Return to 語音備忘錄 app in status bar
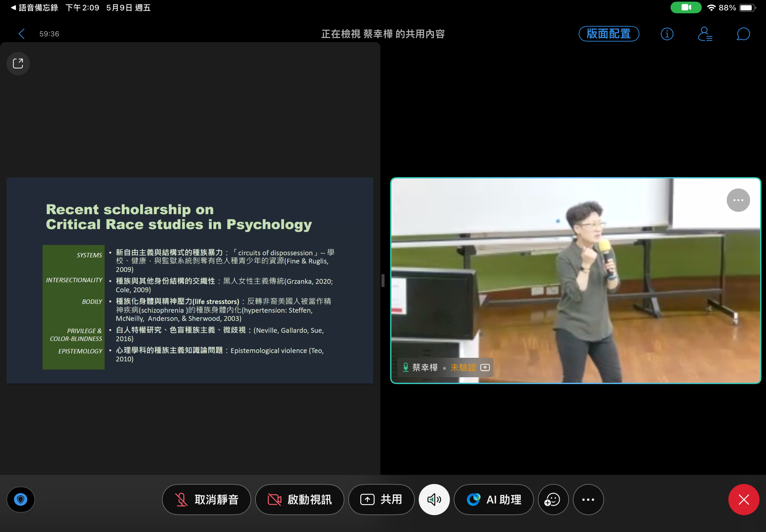The image size is (766, 532). tap(35, 7)
